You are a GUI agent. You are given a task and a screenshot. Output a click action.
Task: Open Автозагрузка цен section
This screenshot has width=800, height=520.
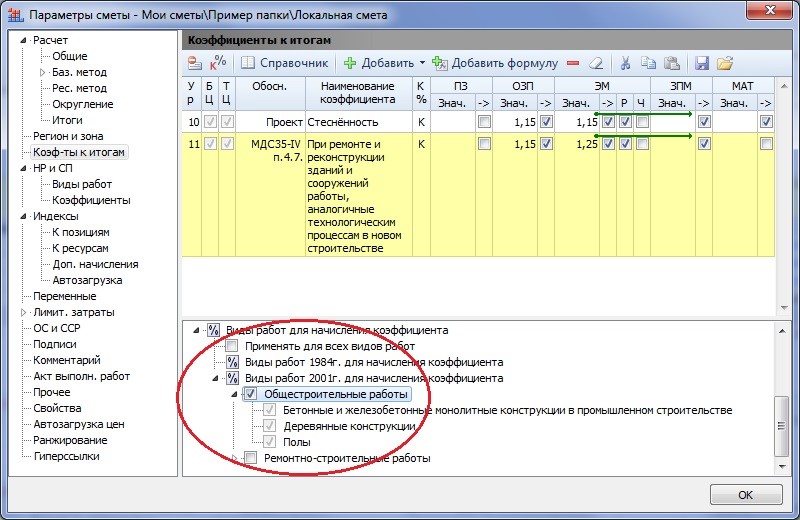point(79,424)
